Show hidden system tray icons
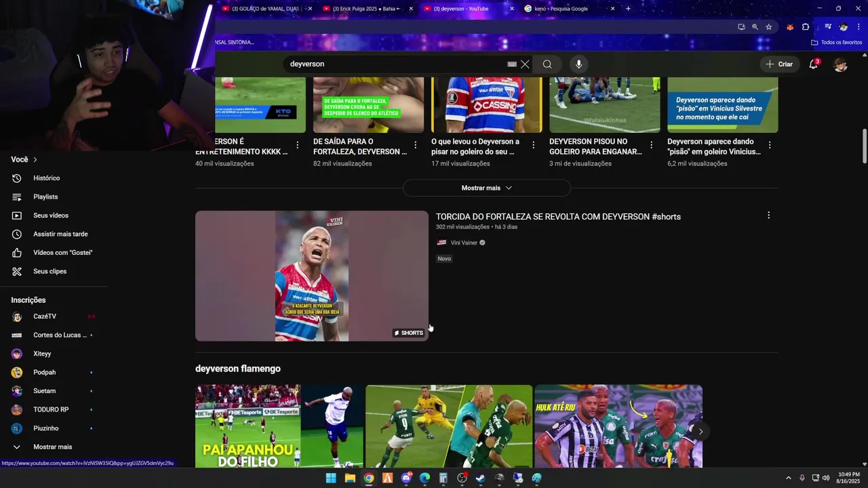 pyautogui.click(x=788, y=478)
